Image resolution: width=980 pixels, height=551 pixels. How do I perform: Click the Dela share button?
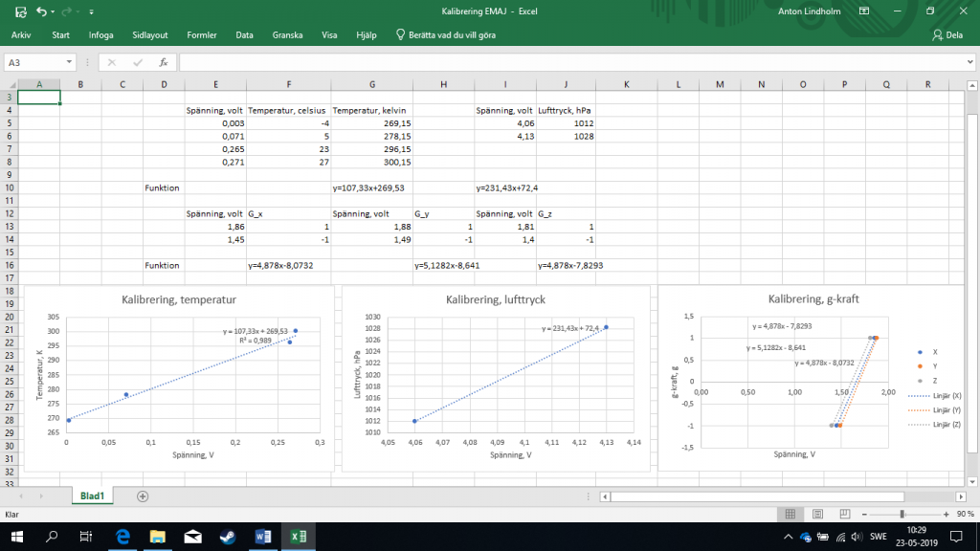pos(947,35)
